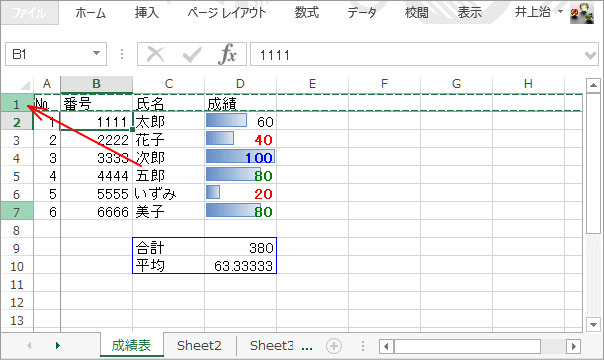The height and width of the screenshot is (360, 604).
Task: Select row 7 header
Action: click(17, 212)
